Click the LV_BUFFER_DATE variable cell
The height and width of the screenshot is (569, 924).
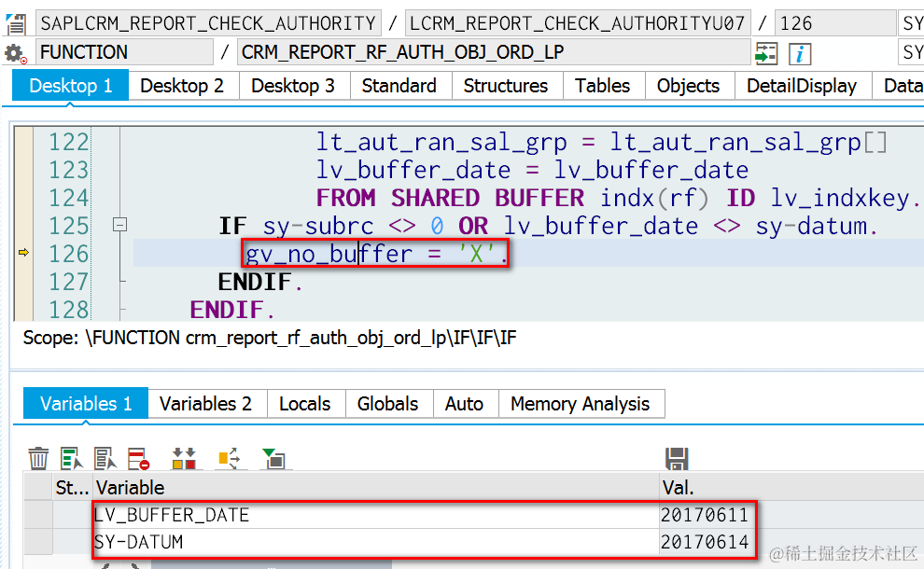(375, 515)
